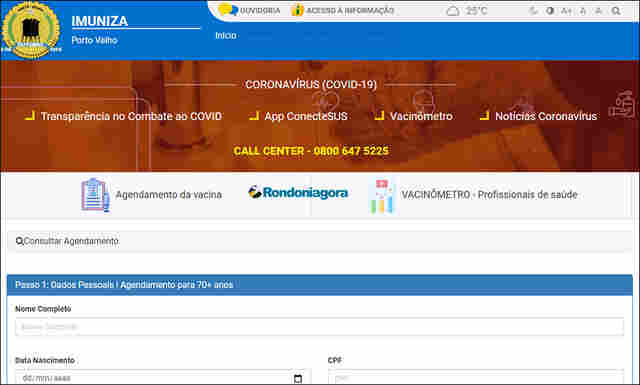
Task: Focus the Nome Completo input field
Action: click(320, 327)
